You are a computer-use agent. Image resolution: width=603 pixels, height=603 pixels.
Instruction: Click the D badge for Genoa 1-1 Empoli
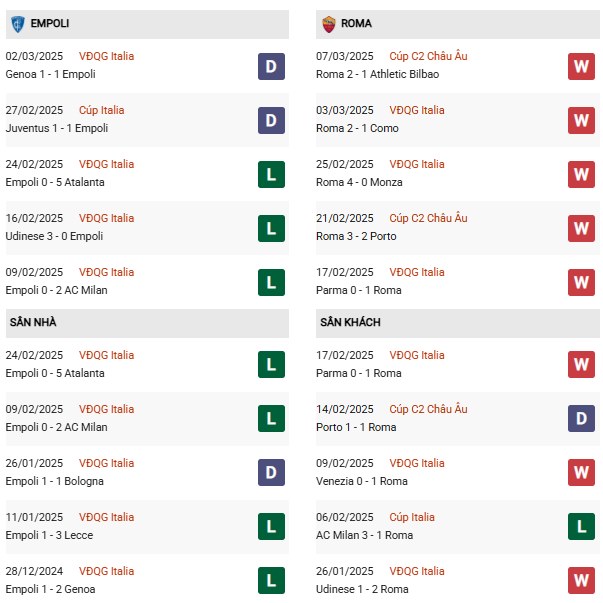click(x=271, y=66)
